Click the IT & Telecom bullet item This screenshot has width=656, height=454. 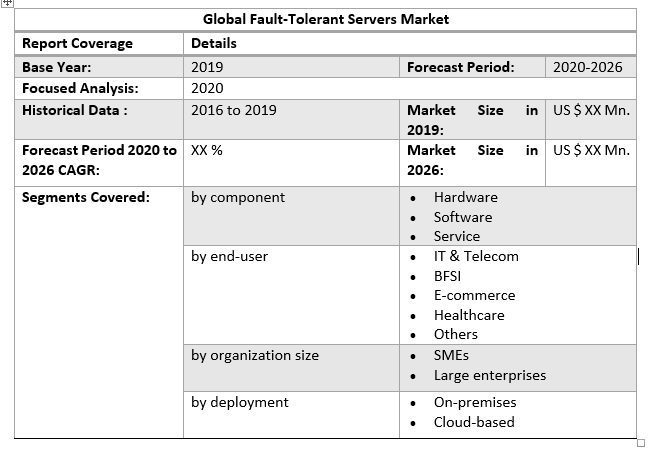point(476,256)
